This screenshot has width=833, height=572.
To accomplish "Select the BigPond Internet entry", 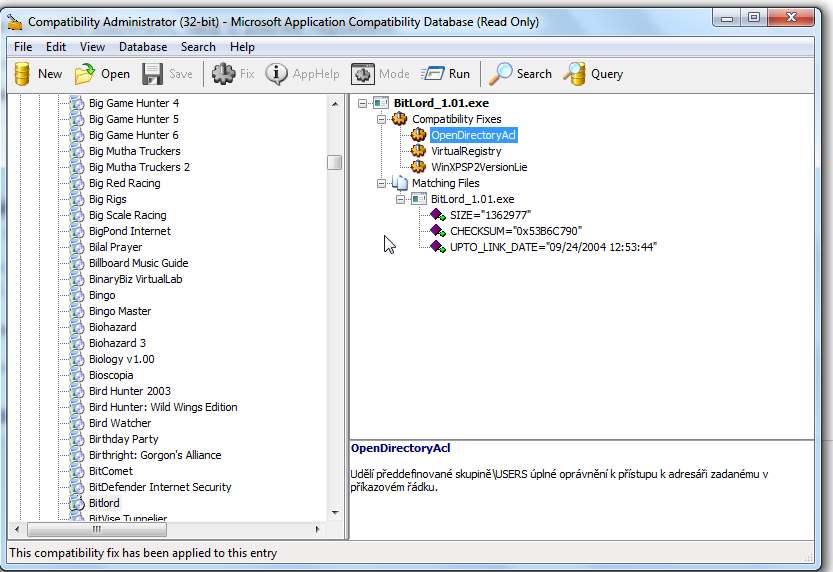I will coord(130,231).
